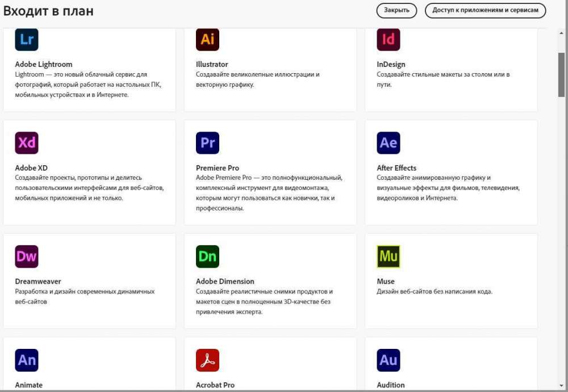Click the After Effects Ae icon
Screen dimensions: 568x392
click(x=389, y=143)
